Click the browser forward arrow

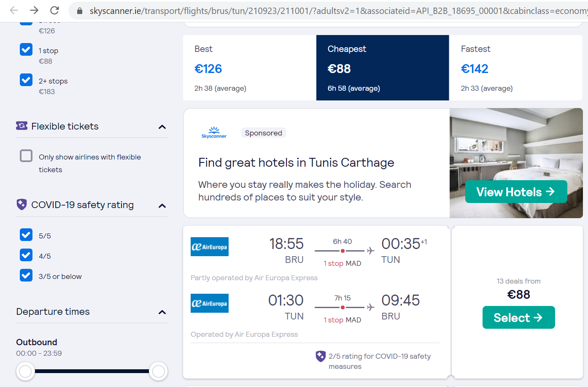click(34, 10)
